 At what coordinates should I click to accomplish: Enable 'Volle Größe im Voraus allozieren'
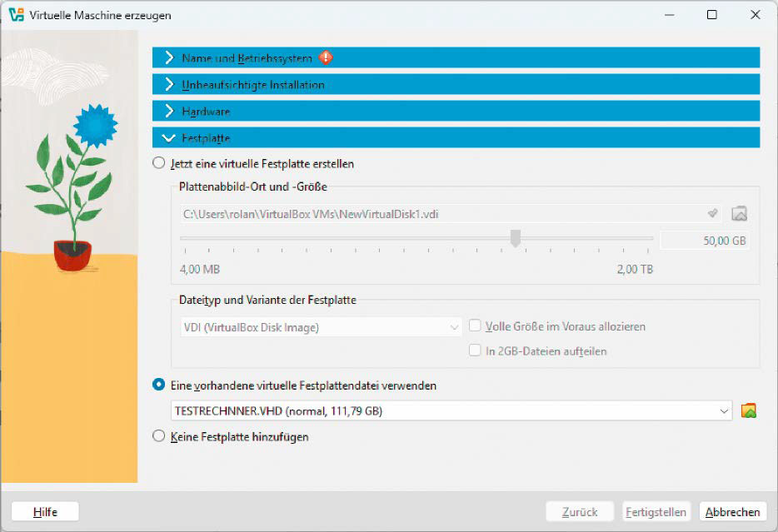473,326
